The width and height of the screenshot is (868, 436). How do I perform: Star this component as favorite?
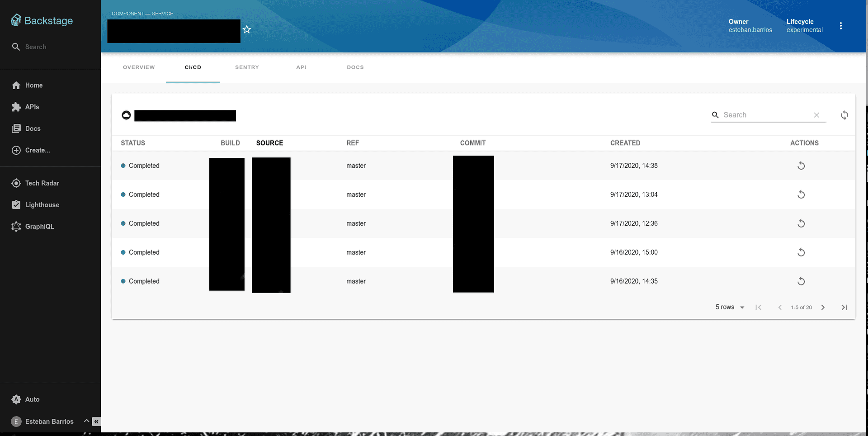[247, 29]
